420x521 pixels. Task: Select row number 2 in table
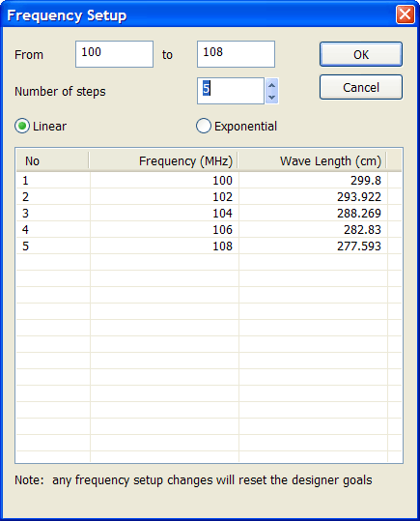point(25,197)
